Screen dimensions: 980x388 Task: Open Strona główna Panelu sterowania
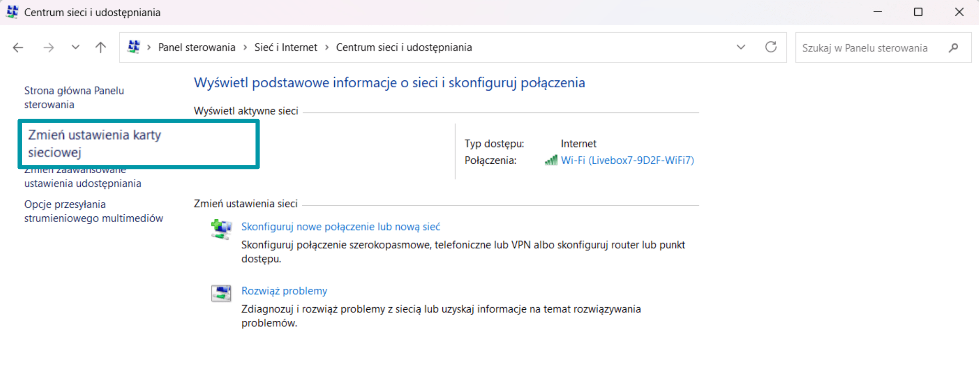74,97
